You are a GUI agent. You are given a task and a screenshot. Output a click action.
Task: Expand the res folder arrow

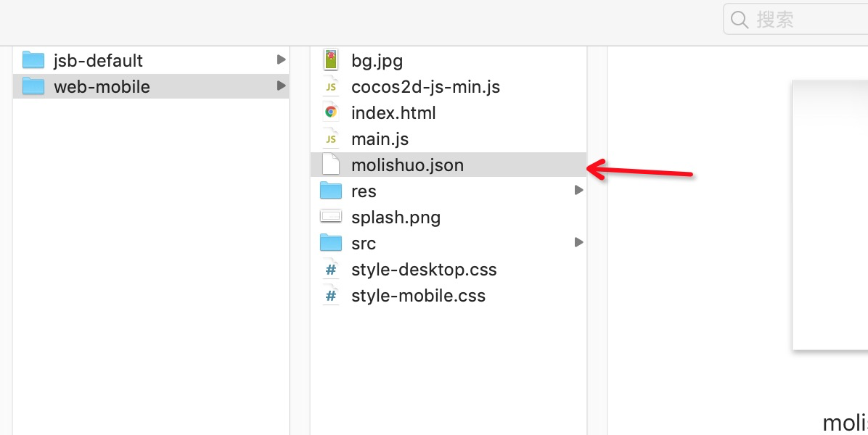click(x=578, y=190)
